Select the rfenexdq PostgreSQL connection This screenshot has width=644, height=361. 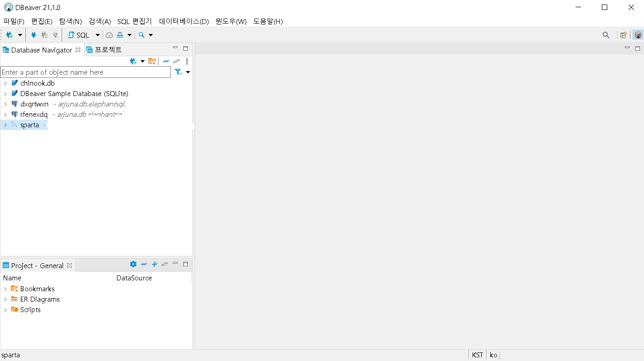(x=34, y=115)
